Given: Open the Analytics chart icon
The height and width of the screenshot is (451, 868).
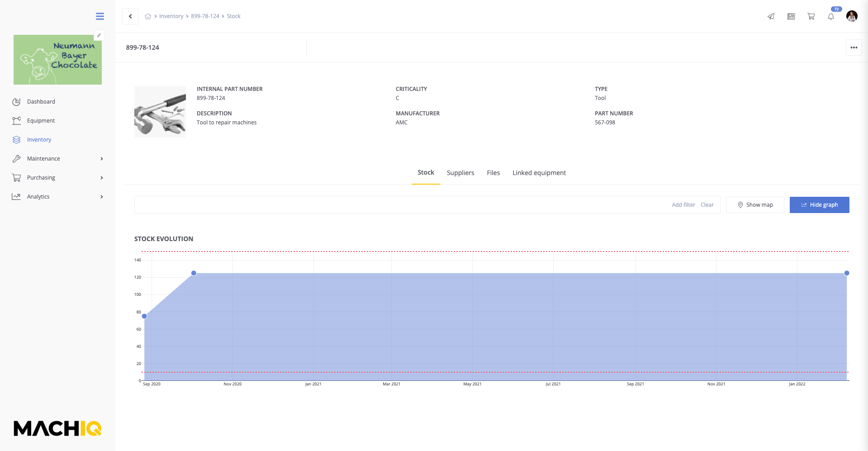Looking at the screenshot, I should coord(16,196).
